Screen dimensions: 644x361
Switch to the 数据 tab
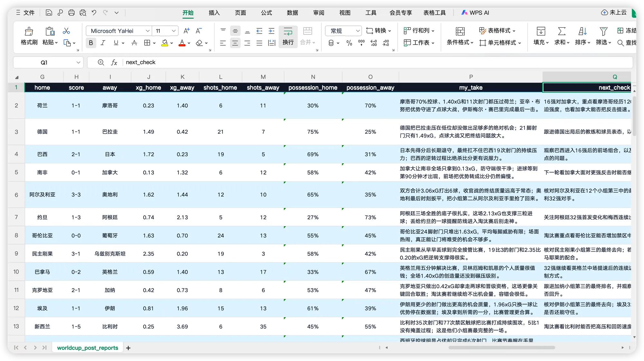[292, 13]
